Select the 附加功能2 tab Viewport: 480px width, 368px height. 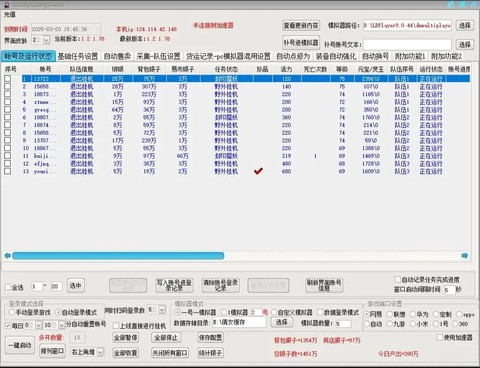point(446,56)
